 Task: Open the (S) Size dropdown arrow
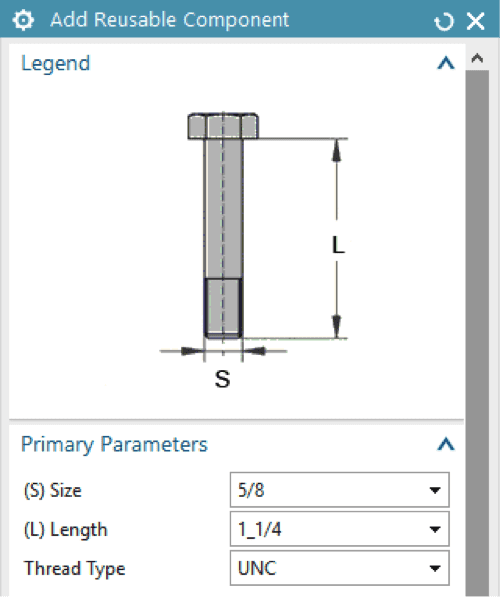[x=435, y=490]
